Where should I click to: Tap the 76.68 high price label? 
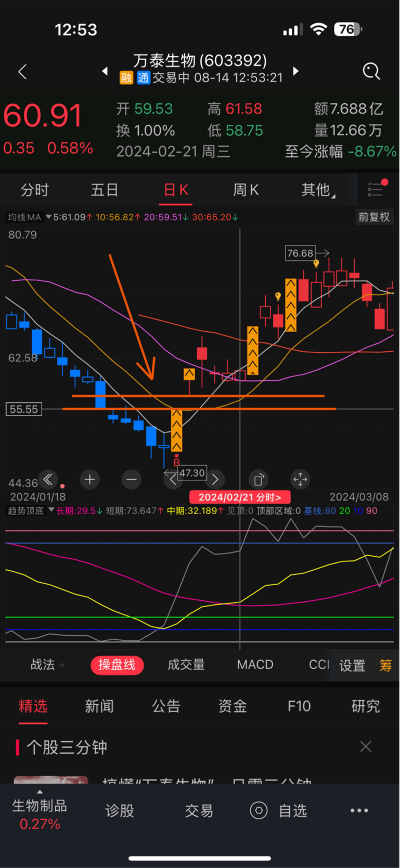click(300, 253)
